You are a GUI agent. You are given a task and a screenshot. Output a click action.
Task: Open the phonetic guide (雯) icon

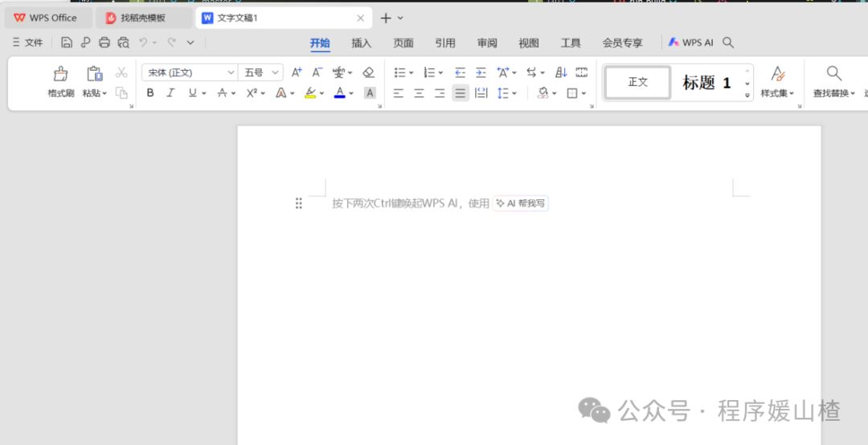click(338, 72)
